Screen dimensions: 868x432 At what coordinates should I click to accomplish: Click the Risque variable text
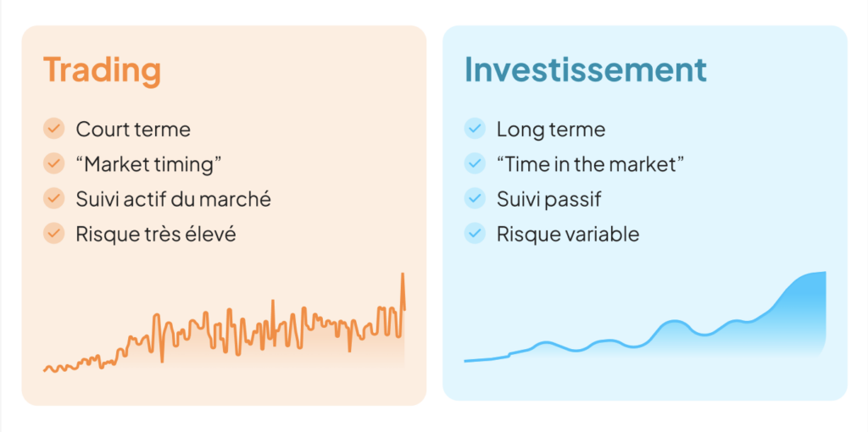[568, 235]
